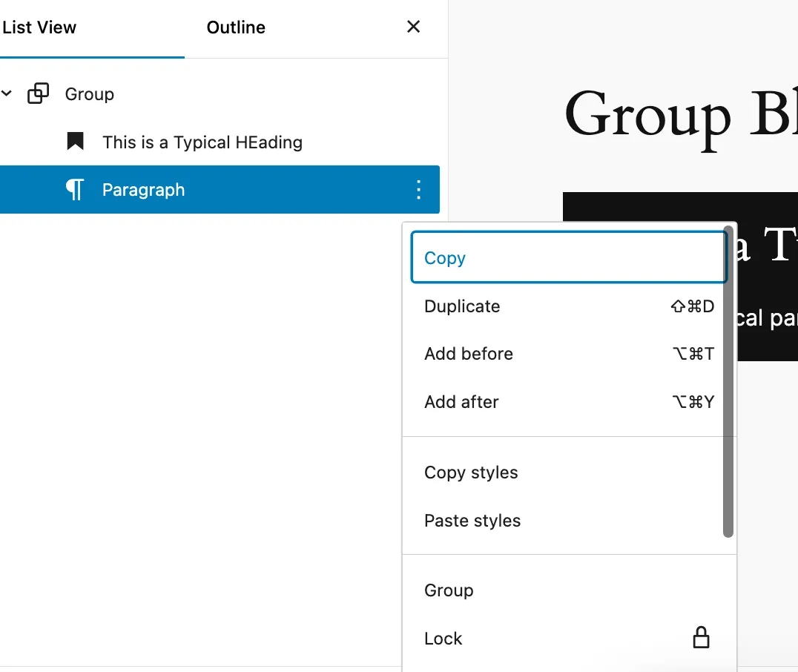The width and height of the screenshot is (798, 672).
Task: Click the pilcrow icon of the Paragraph row
Action: tap(75, 190)
